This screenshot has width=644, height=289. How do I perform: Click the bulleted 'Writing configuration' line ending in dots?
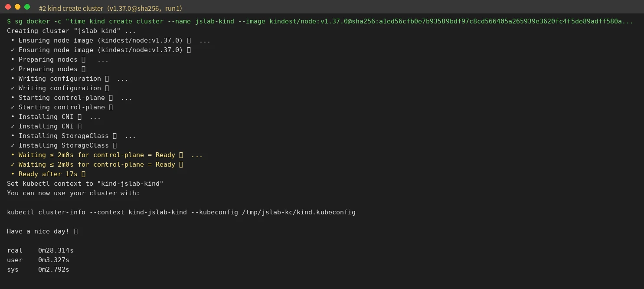pyautogui.click(x=69, y=79)
